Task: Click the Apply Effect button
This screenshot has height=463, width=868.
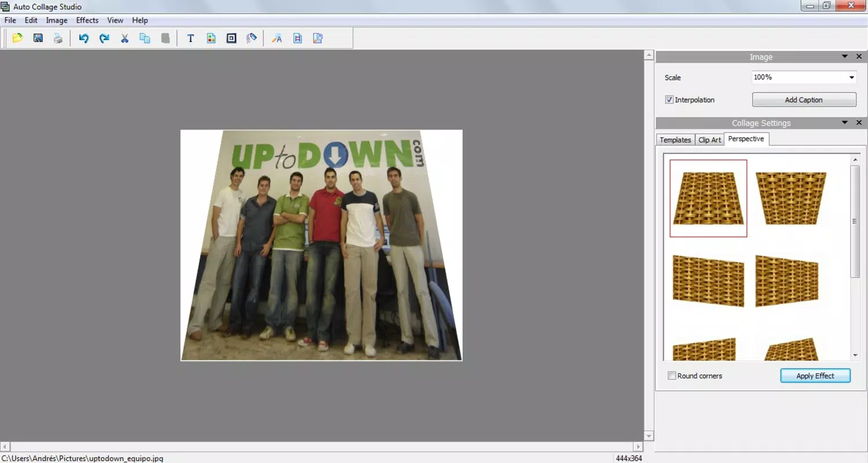Action: [x=815, y=376]
